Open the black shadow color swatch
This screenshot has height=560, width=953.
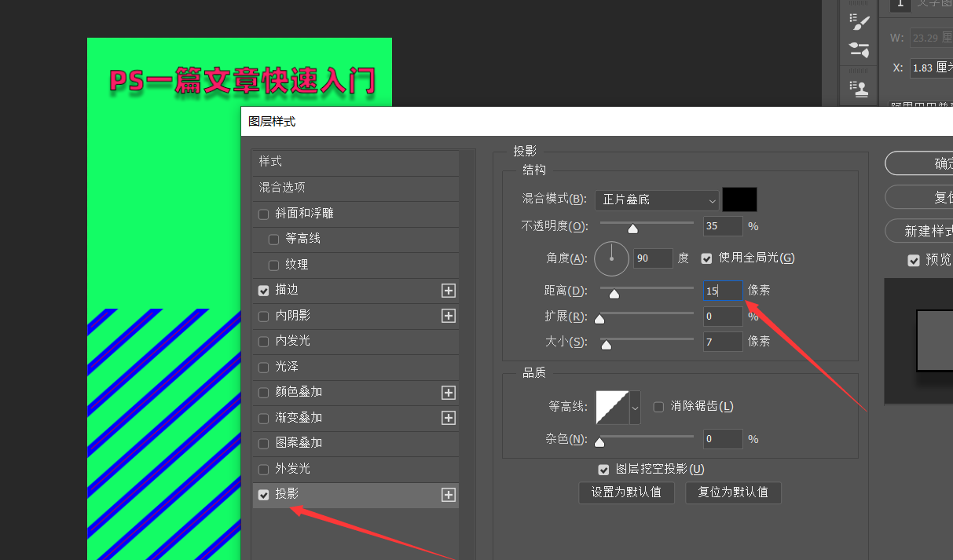click(x=739, y=199)
